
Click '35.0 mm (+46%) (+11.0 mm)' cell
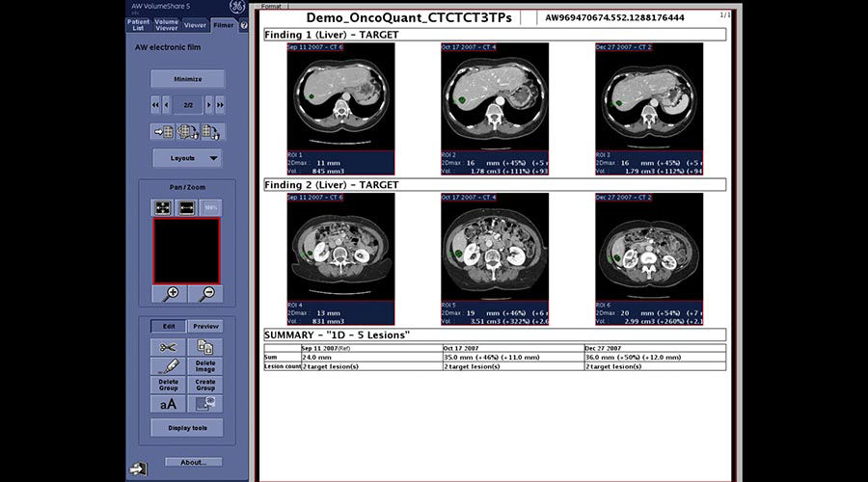(513, 358)
